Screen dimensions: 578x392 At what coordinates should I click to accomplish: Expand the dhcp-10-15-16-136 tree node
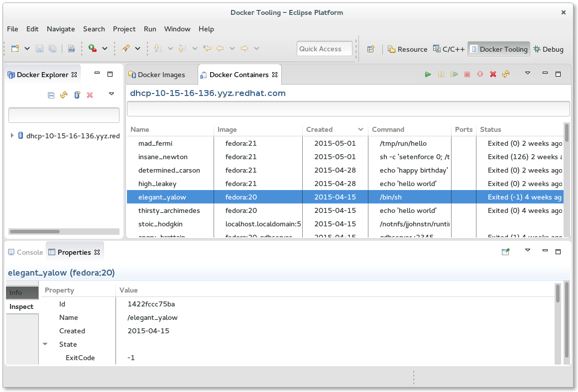[x=12, y=136]
